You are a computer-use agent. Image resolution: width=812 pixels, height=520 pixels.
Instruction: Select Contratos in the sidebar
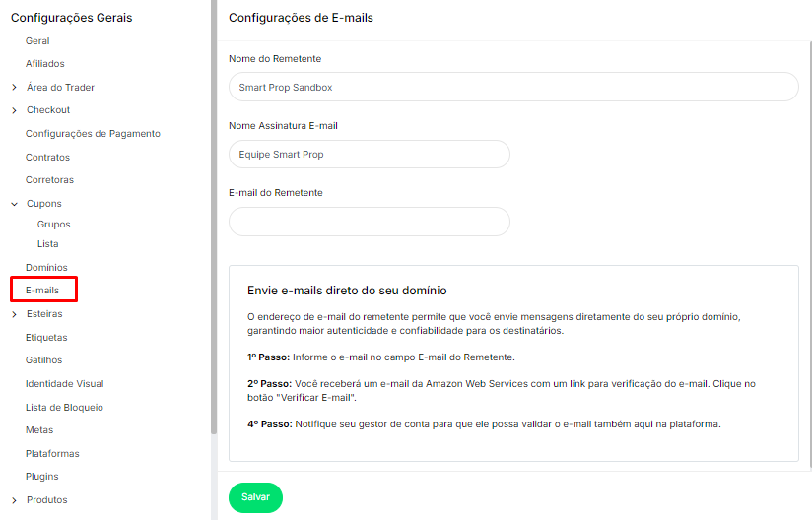pos(47,157)
